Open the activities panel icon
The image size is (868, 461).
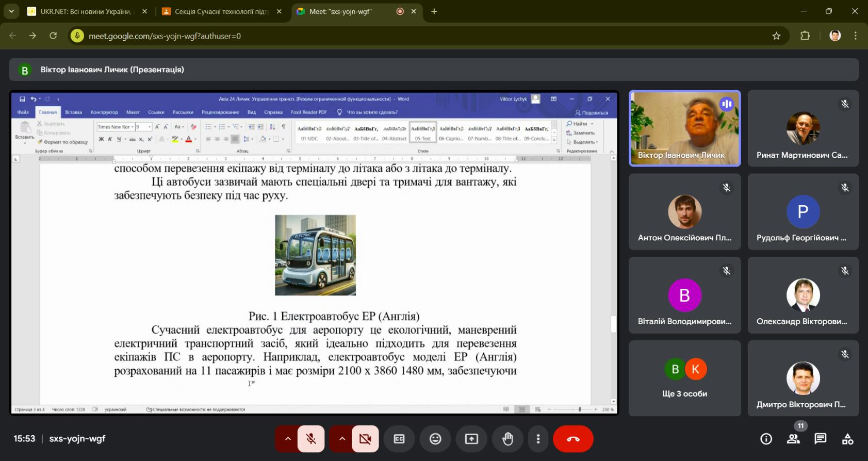pos(847,439)
